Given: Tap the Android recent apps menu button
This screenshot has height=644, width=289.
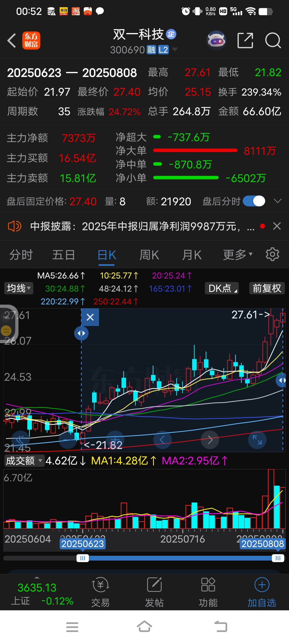Looking at the screenshot, I should click(72, 627).
